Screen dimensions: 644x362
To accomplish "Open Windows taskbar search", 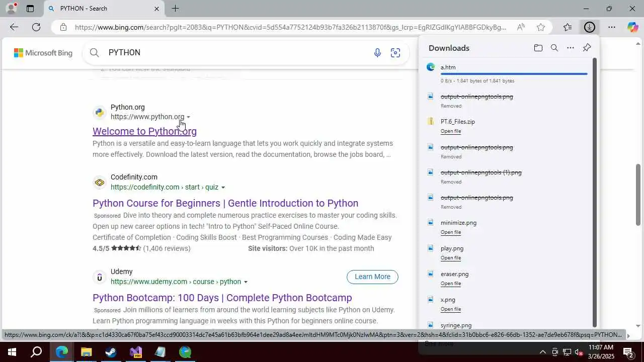I will [x=36, y=352].
